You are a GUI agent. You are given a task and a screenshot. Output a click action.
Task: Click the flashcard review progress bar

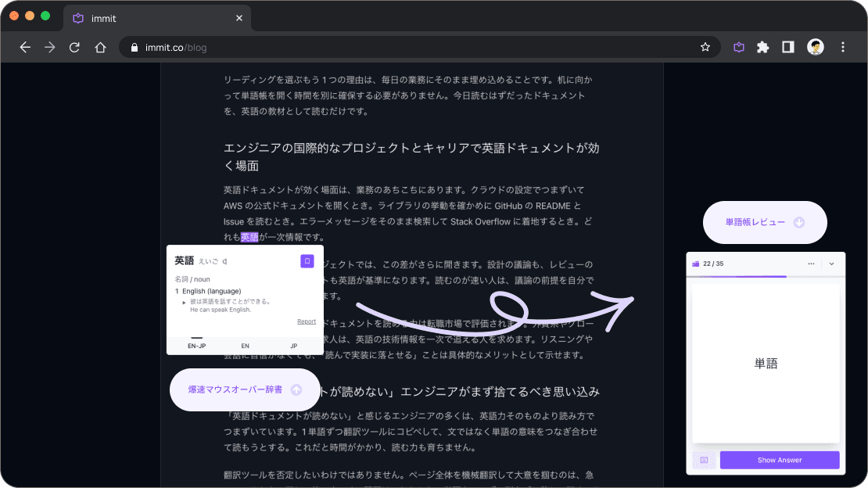pos(766,276)
